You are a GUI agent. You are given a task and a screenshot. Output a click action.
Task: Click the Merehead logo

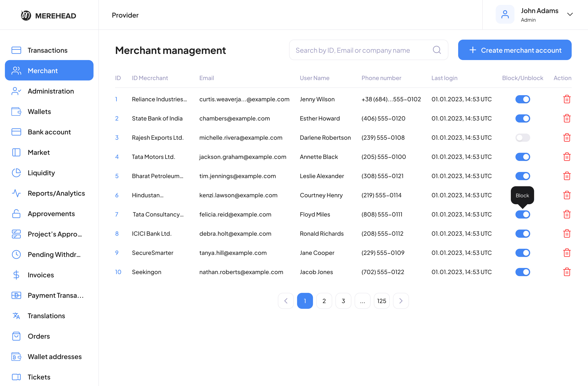[x=48, y=16]
